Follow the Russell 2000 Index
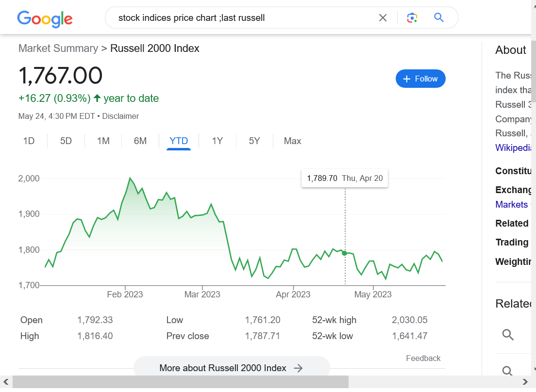Viewport: 536px width, 392px height. (x=420, y=79)
